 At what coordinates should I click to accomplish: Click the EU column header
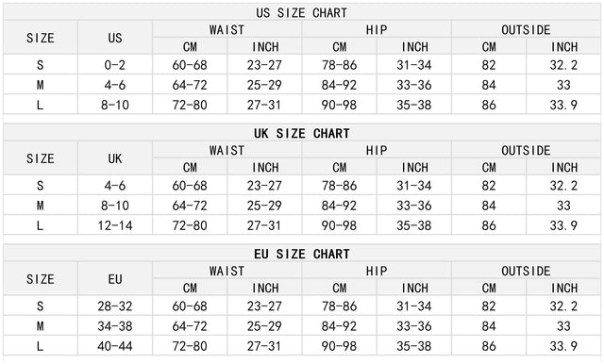coord(115,279)
